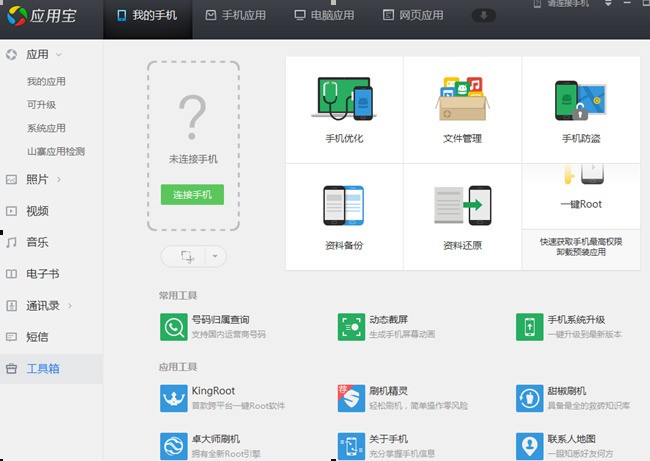
Task: Click the 连接手机 green button
Action: pyautogui.click(x=192, y=194)
